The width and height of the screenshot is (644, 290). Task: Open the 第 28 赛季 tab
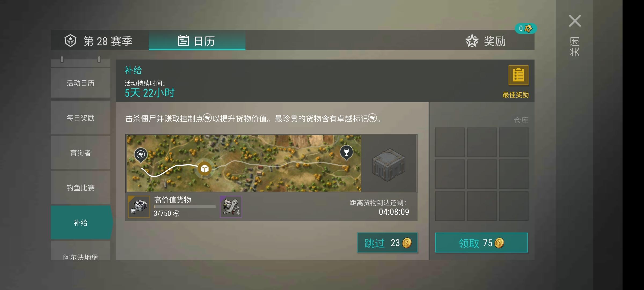tap(100, 40)
